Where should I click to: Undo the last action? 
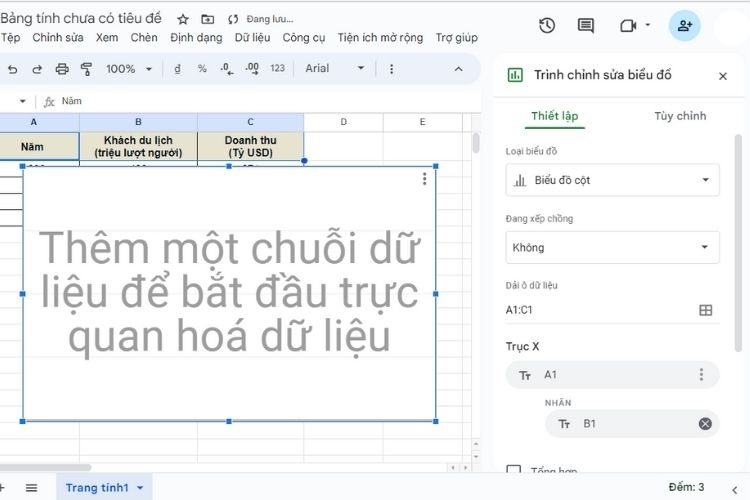point(12,69)
